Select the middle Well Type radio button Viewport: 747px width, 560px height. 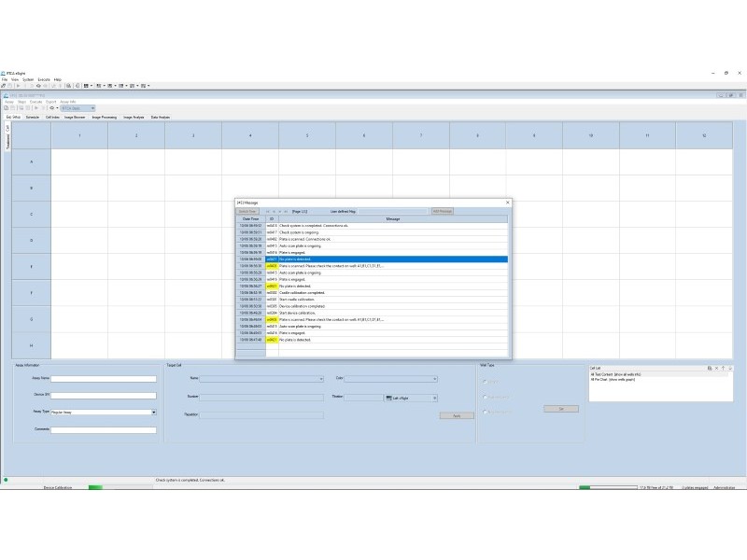[x=485, y=398]
